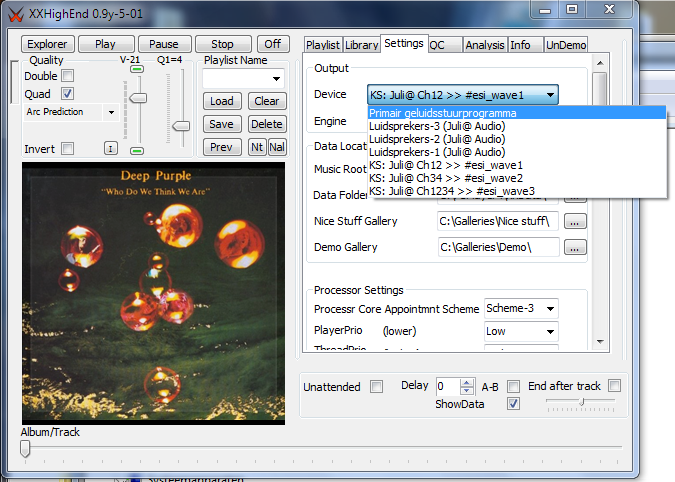Choose Luidsprekers-2 (Juli@ Audio) option

(517, 139)
